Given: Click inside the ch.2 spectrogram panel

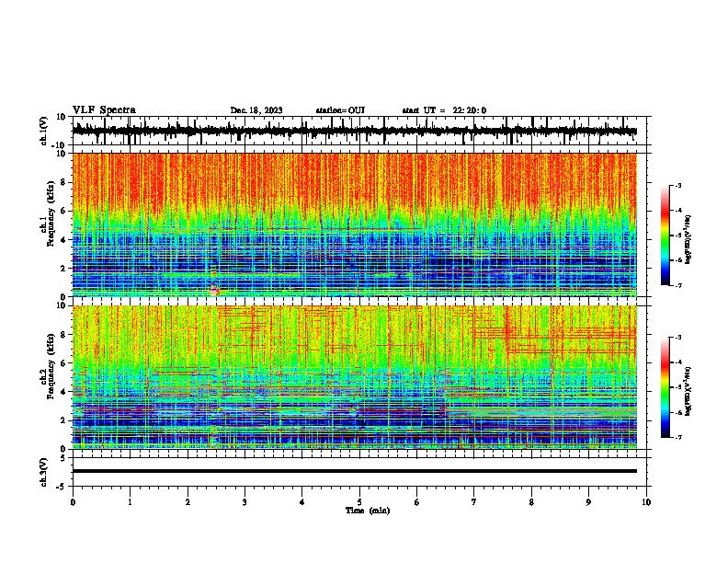Looking at the screenshot, I should 354,377.
